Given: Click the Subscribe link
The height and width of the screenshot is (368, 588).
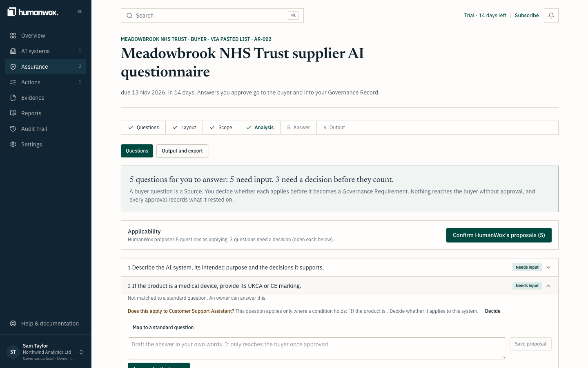Looking at the screenshot, I should pyautogui.click(x=527, y=16).
